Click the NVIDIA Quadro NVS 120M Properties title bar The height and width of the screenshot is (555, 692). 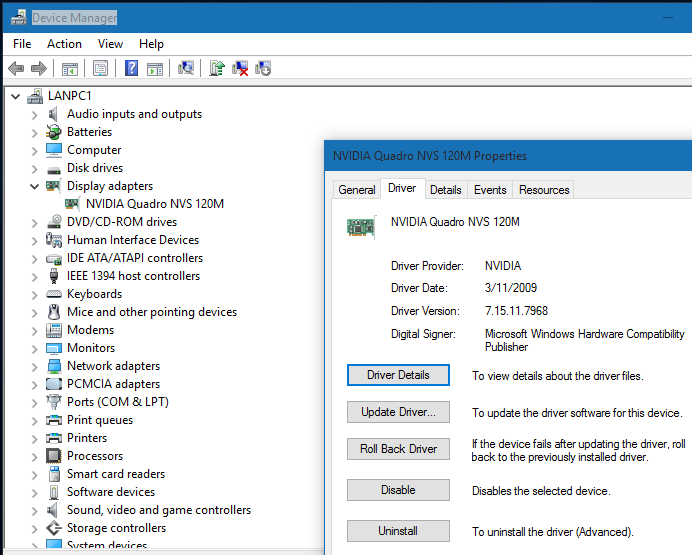coord(508,156)
